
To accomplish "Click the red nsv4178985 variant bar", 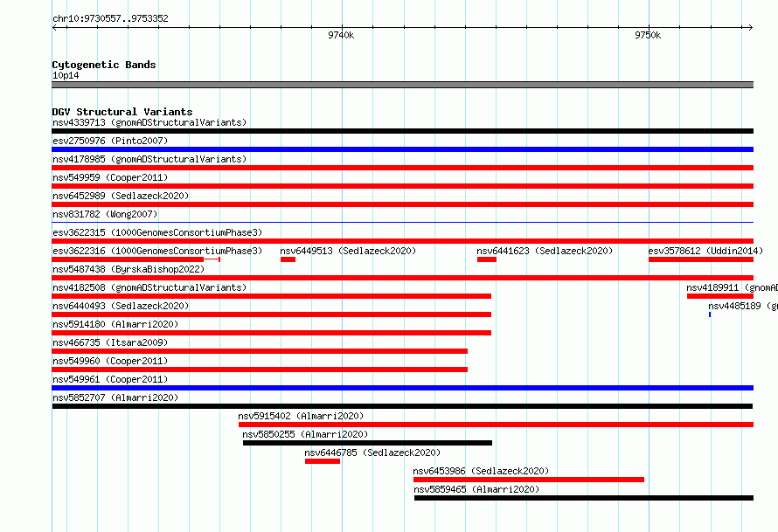I will pos(402,168).
